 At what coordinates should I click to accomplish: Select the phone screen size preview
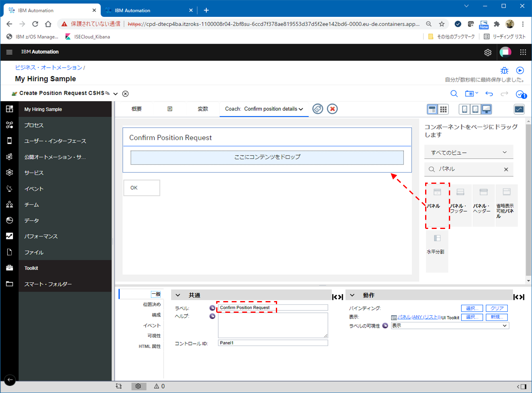465,109
